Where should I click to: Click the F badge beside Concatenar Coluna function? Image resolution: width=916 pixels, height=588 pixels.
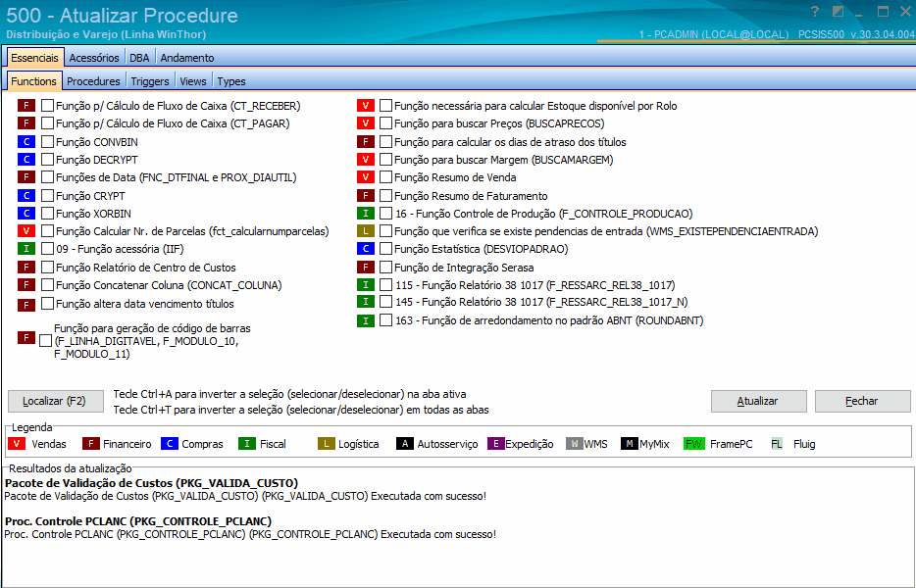pyautogui.click(x=26, y=285)
